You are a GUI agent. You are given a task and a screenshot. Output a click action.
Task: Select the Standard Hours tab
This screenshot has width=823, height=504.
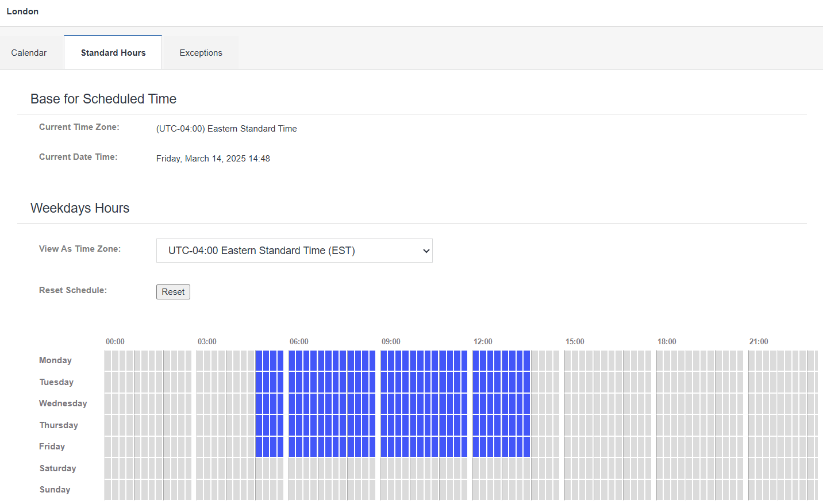(x=113, y=53)
